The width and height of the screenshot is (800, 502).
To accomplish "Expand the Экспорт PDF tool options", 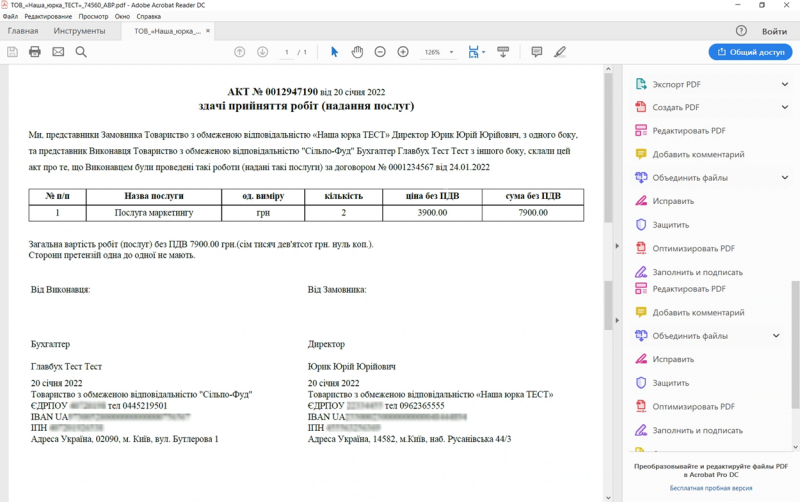I will tap(785, 84).
